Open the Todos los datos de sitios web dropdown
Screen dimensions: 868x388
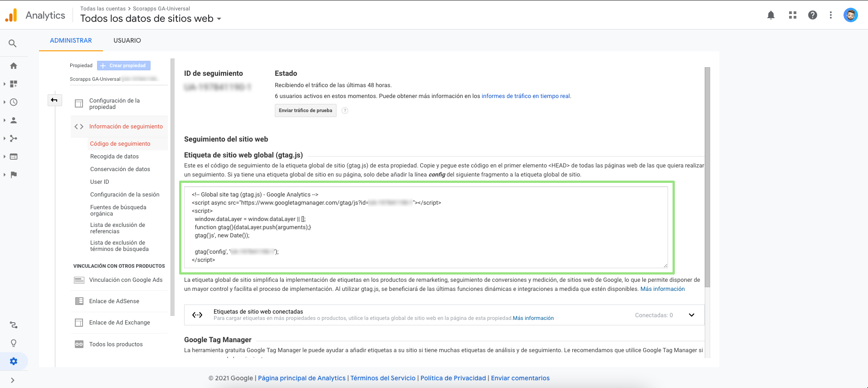[151, 19]
